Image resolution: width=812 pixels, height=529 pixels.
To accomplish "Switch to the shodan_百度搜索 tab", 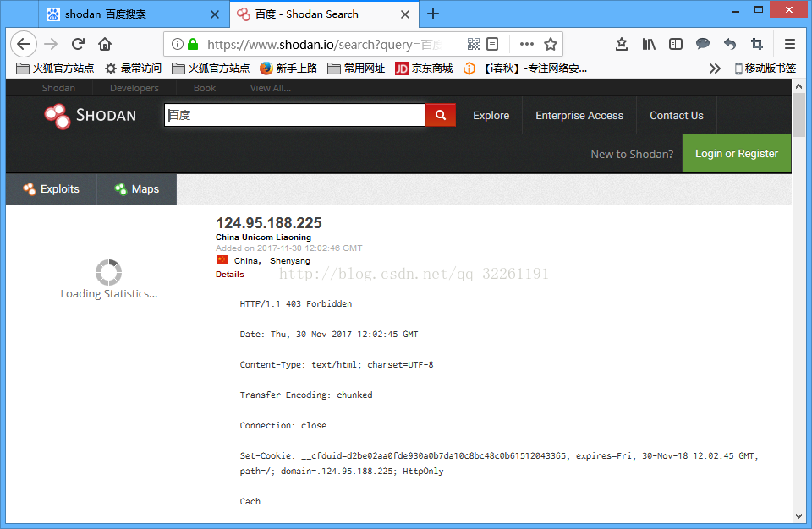I will pos(134,14).
